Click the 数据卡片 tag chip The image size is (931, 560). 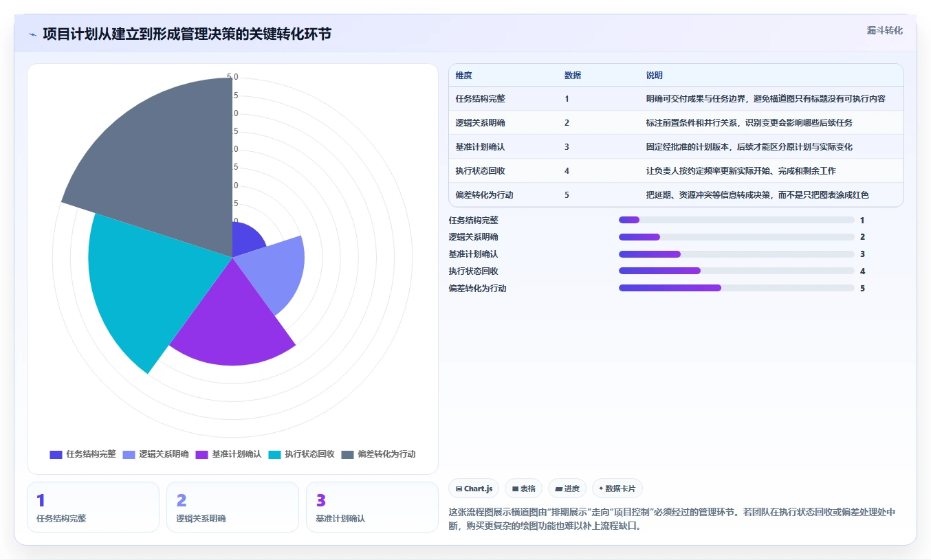point(617,489)
